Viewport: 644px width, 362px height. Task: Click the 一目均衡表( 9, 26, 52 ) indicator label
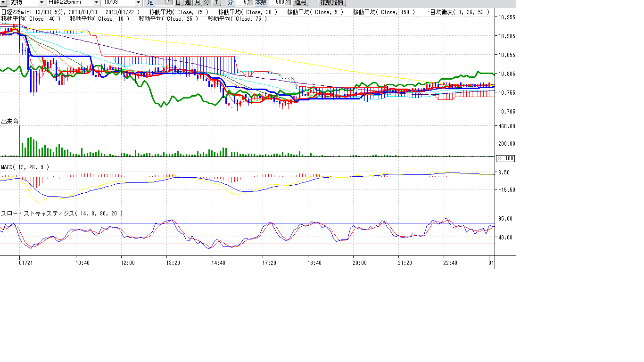pyautogui.click(x=457, y=12)
